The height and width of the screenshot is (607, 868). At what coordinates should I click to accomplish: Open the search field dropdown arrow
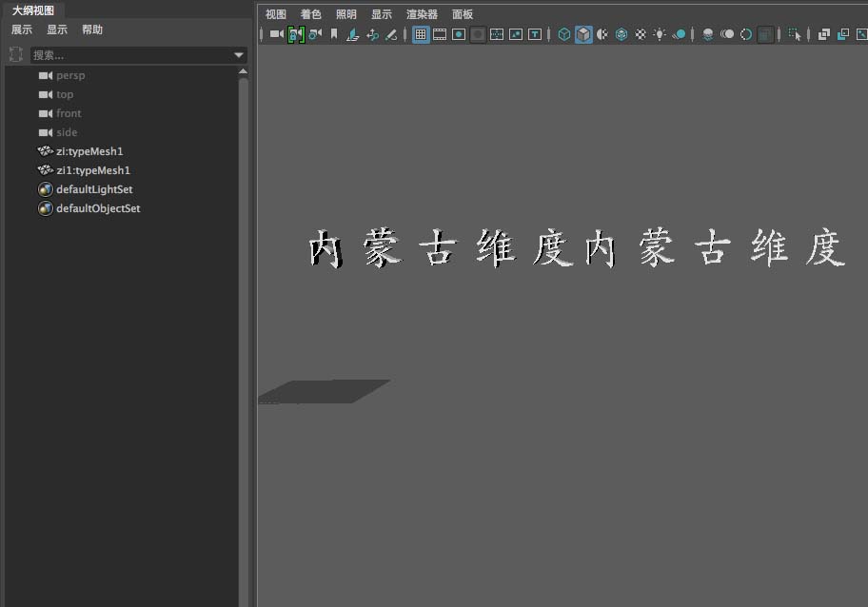[x=239, y=55]
